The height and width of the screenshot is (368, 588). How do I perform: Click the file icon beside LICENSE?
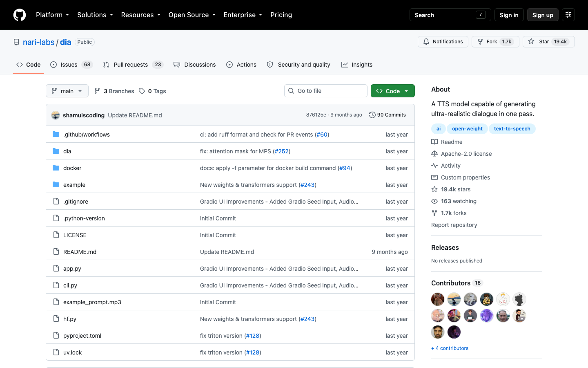[56, 235]
